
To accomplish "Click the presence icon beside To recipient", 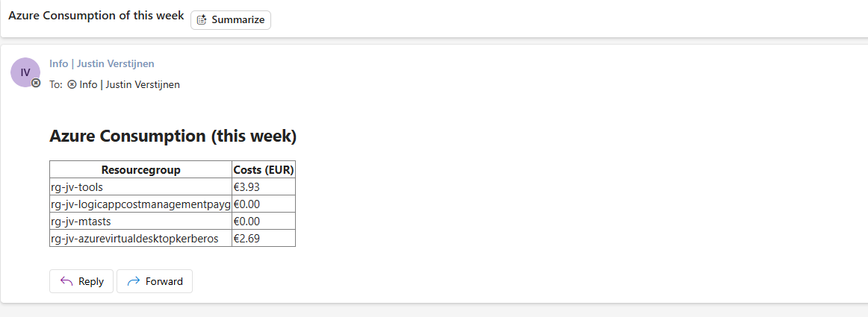I will [x=72, y=84].
